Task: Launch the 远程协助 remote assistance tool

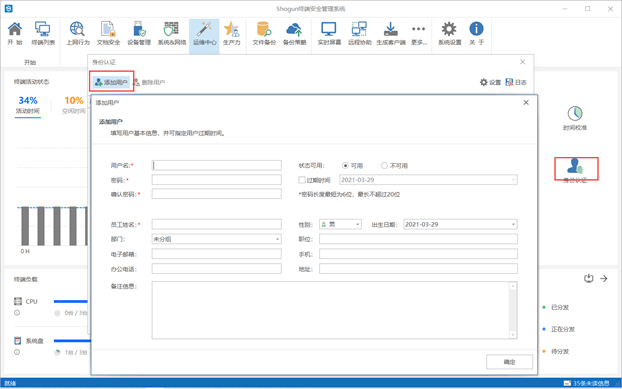Action: 359,33
